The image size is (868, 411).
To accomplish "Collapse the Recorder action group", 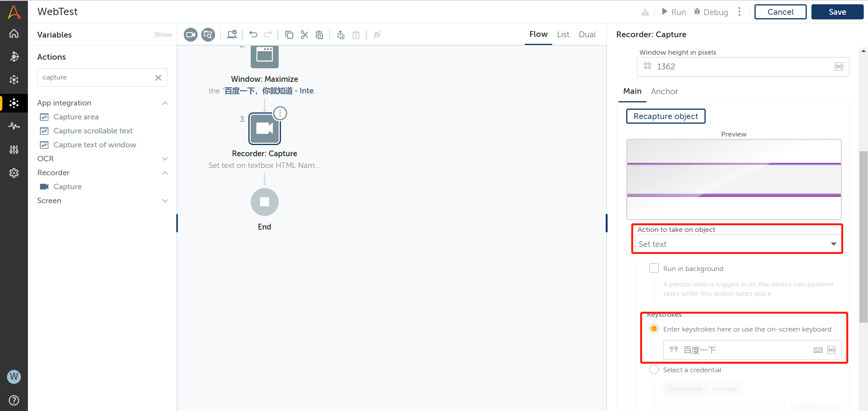I will point(165,173).
